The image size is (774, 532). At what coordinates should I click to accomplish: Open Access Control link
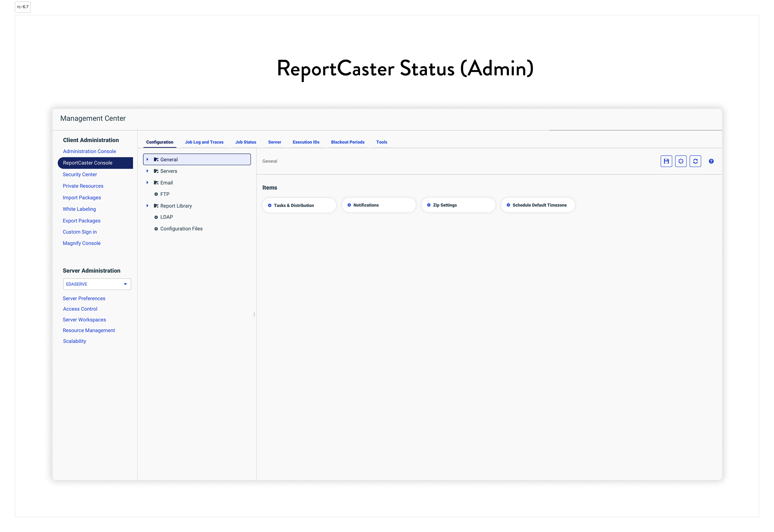point(80,309)
